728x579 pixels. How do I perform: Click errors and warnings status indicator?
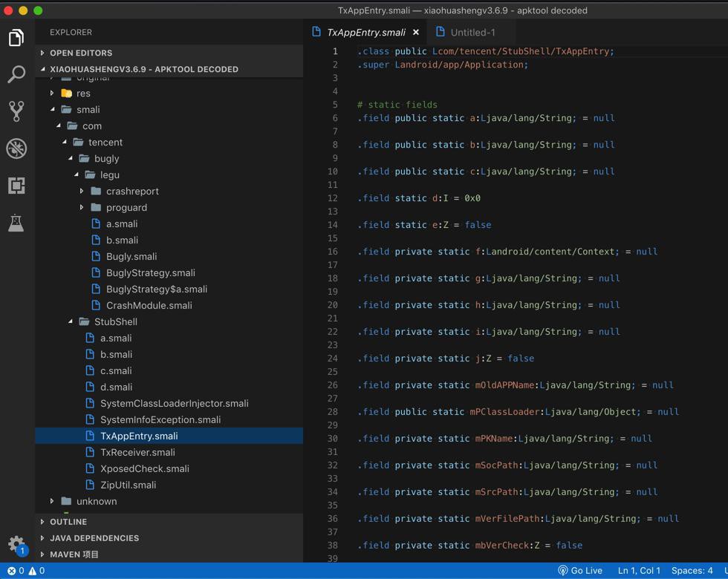click(x=25, y=571)
